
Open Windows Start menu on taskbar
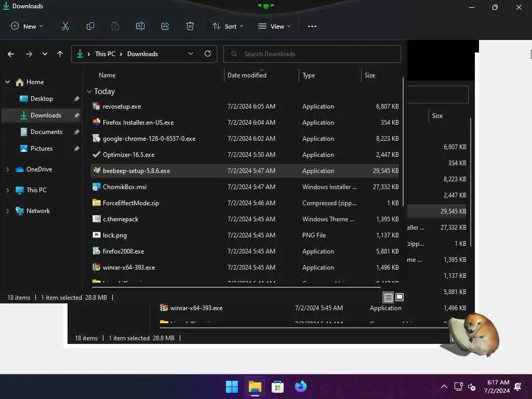click(232, 387)
